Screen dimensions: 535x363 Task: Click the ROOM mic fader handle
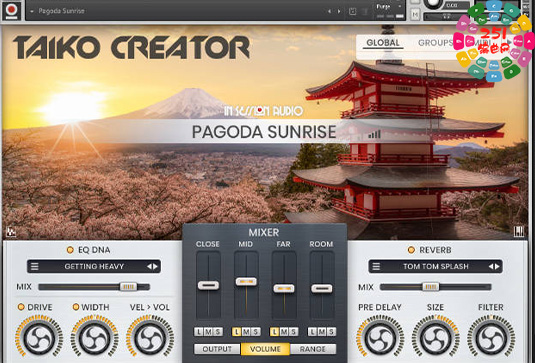click(x=321, y=288)
